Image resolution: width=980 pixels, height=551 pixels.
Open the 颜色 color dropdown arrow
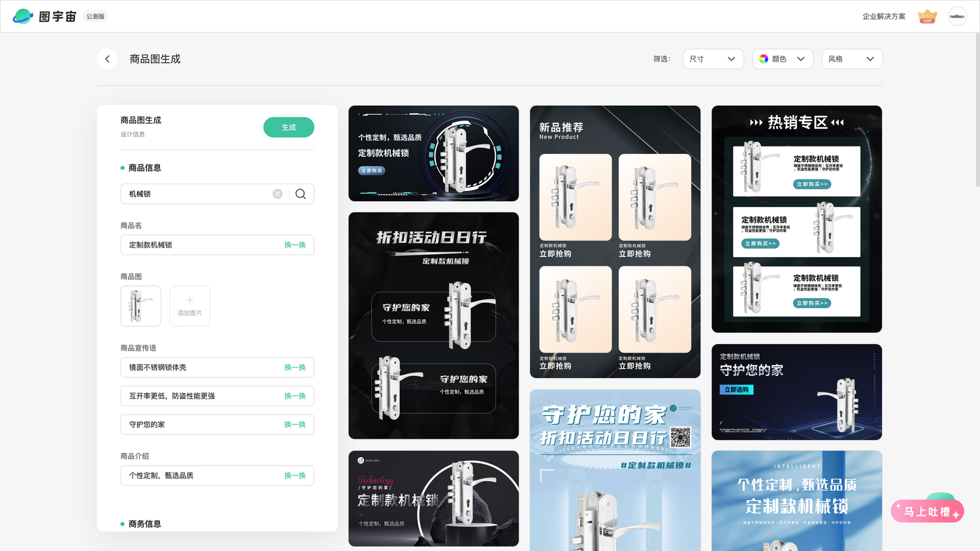click(801, 59)
